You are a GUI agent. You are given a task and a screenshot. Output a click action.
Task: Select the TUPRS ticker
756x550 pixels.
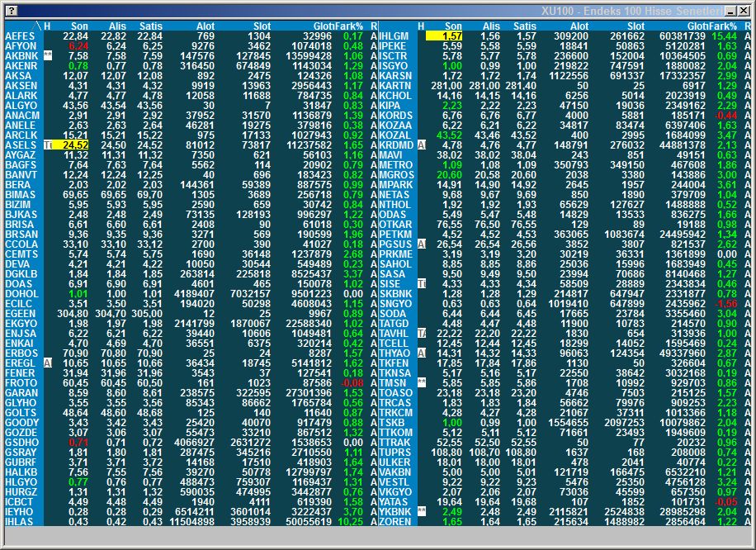[395, 452]
